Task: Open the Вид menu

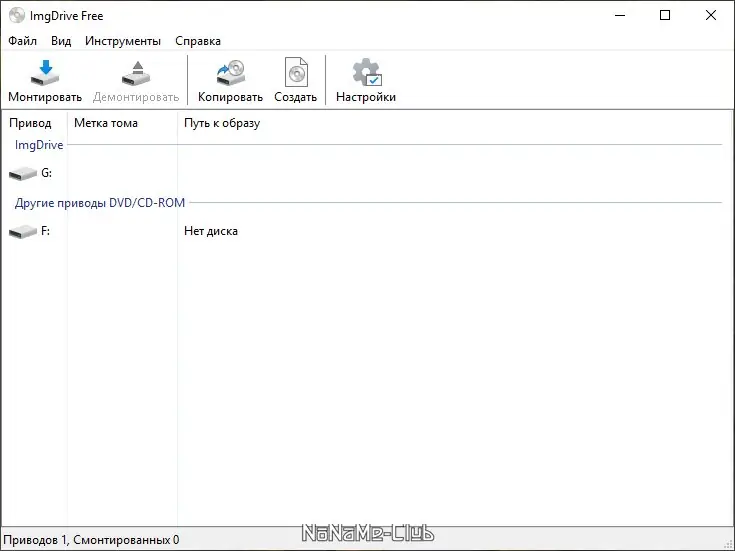Action: [61, 41]
